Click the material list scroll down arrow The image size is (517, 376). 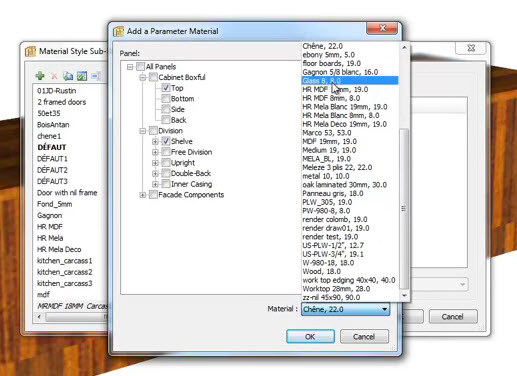404,295
